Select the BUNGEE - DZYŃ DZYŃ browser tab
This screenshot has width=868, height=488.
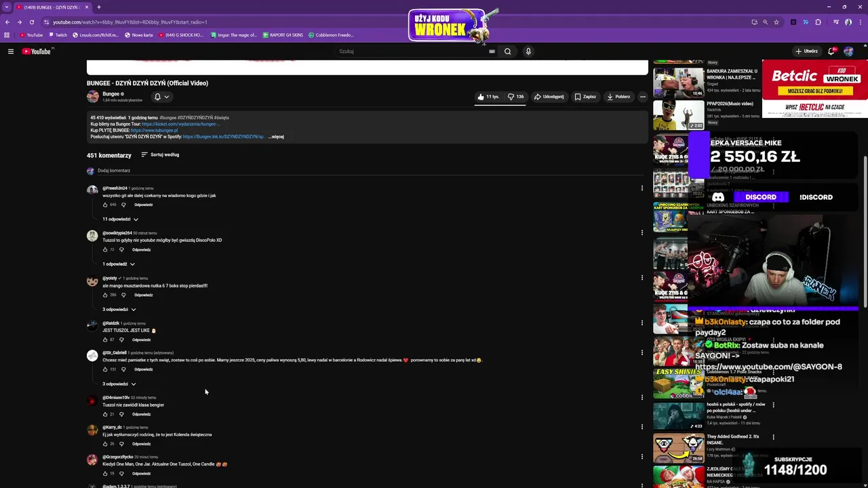[52, 7]
